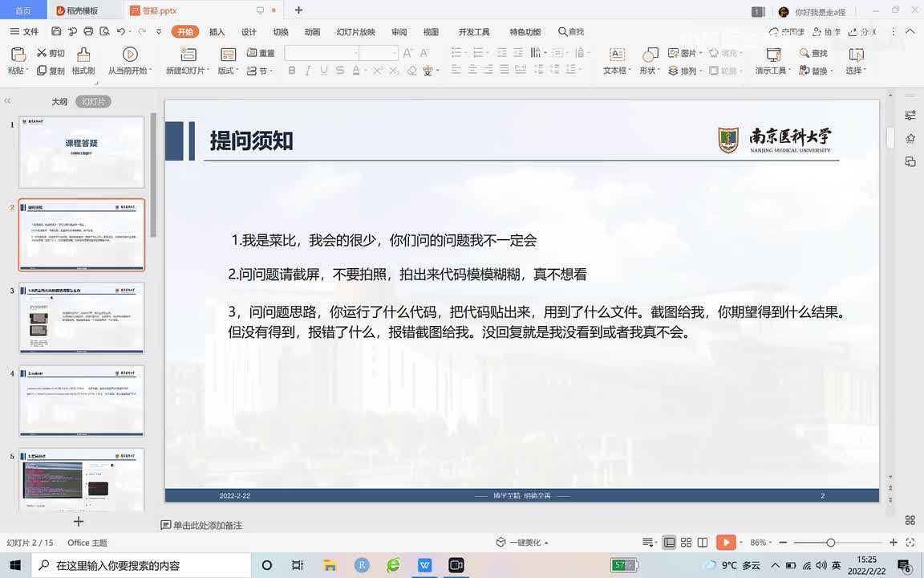Click the New Slide 新建幻灯片 icon
The image size is (924, 578).
click(188, 55)
